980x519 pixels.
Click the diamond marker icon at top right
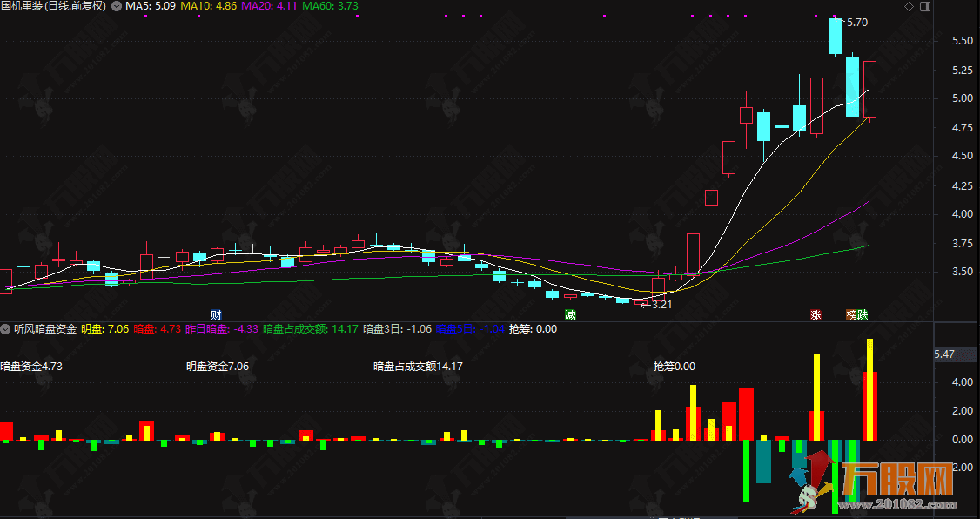909,7
